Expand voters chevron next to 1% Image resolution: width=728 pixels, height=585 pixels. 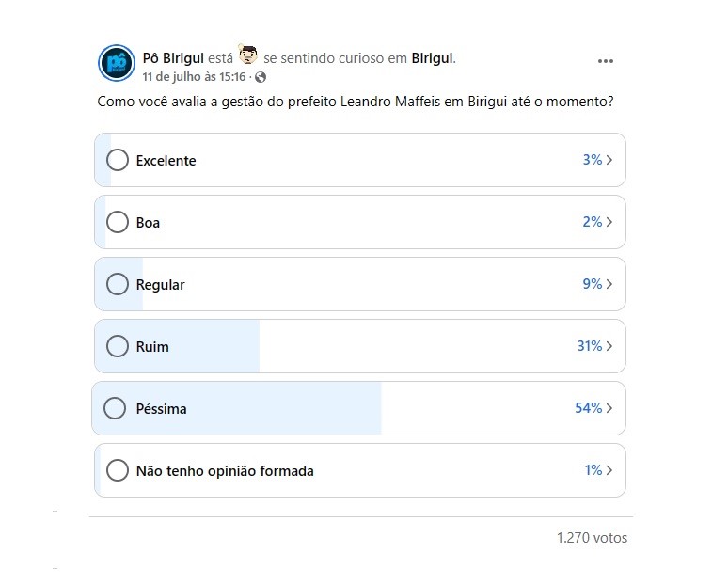click(x=609, y=470)
